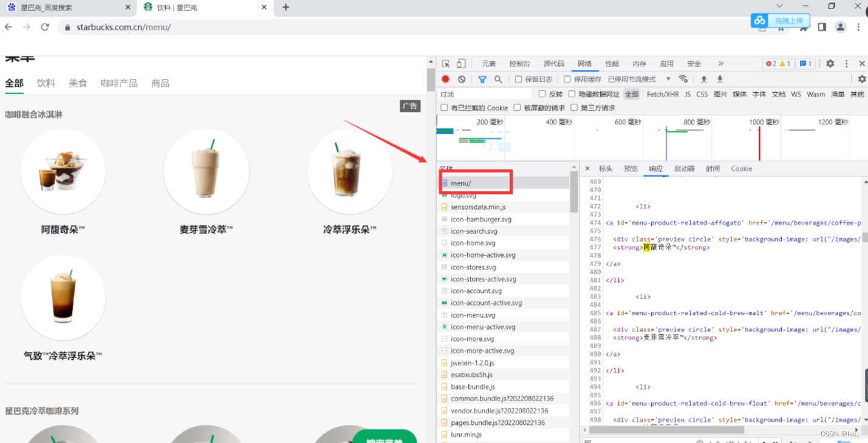868x443 pixels.
Task: Open Chrome three-dot menu
Action: [858, 27]
